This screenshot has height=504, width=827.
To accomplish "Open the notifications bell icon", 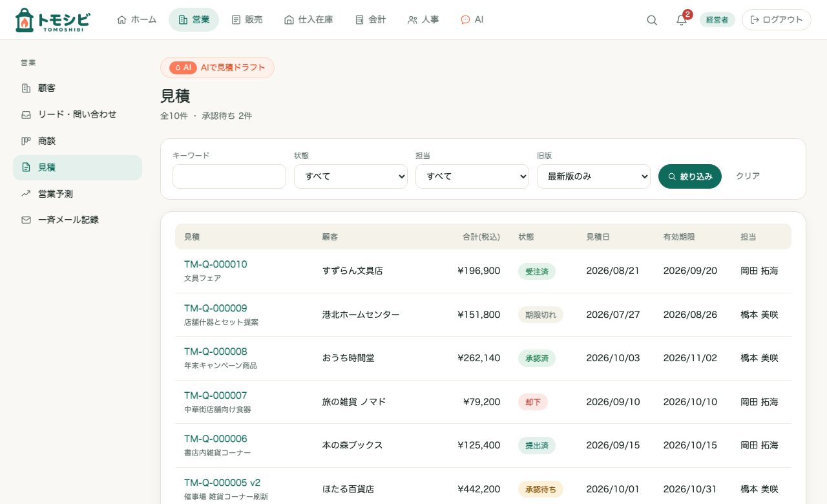I will (682, 20).
